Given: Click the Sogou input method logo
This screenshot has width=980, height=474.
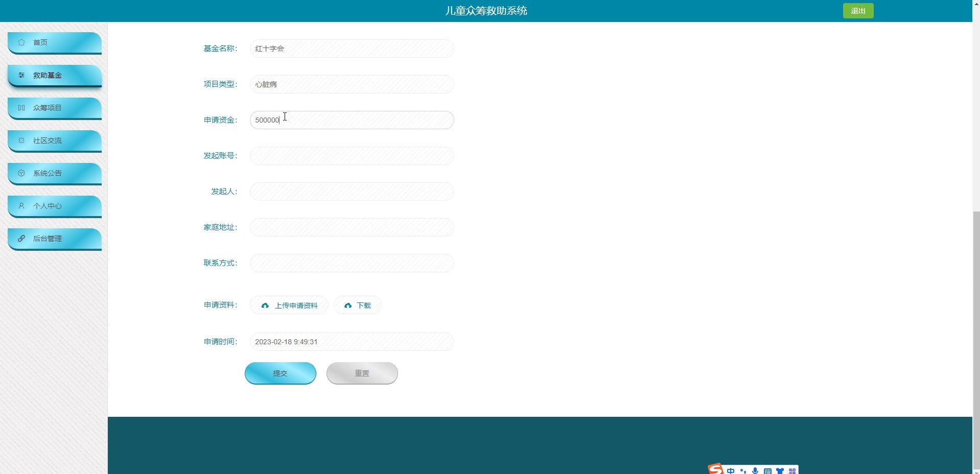Looking at the screenshot, I should pyautogui.click(x=715, y=469).
